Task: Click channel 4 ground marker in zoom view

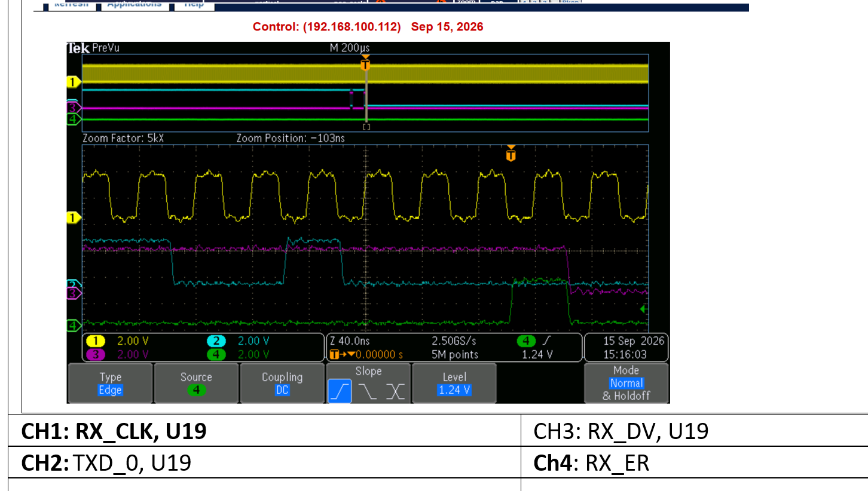Action: coord(73,326)
